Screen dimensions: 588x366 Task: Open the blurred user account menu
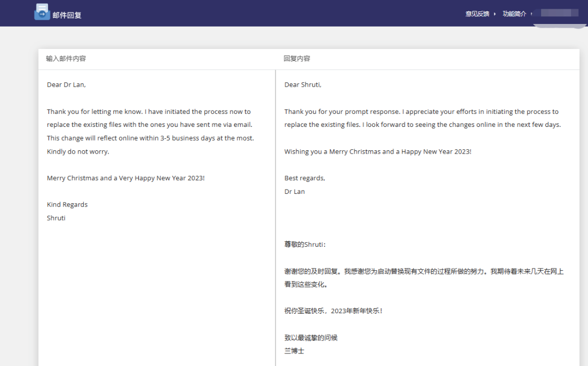(555, 13)
